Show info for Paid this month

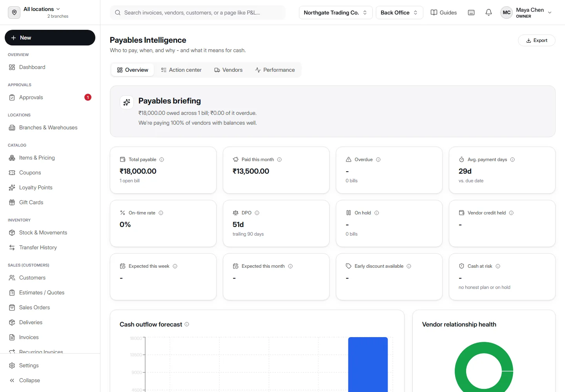[279, 160]
